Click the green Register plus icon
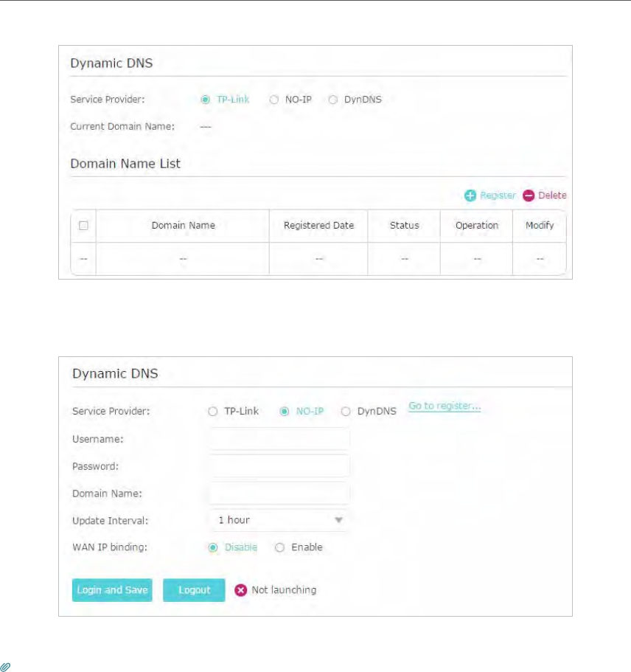631x672 pixels. pyautogui.click(x=470, y=195)
